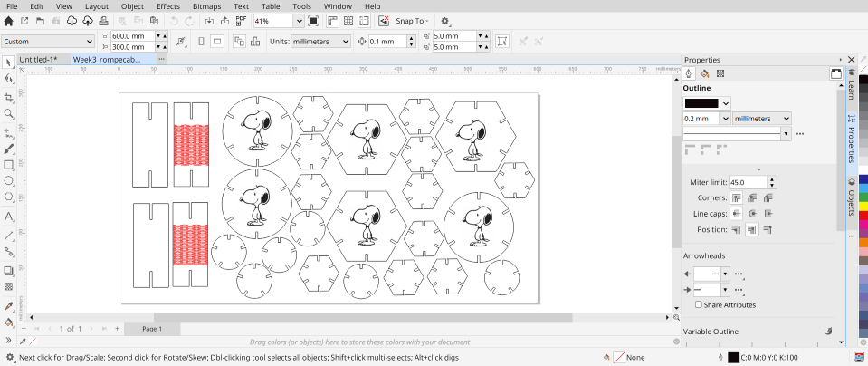Image resolution: width=868 pixels, height=366 pixels.
Task: Toggle Snap Off button
Action: (x=384, y=21)
